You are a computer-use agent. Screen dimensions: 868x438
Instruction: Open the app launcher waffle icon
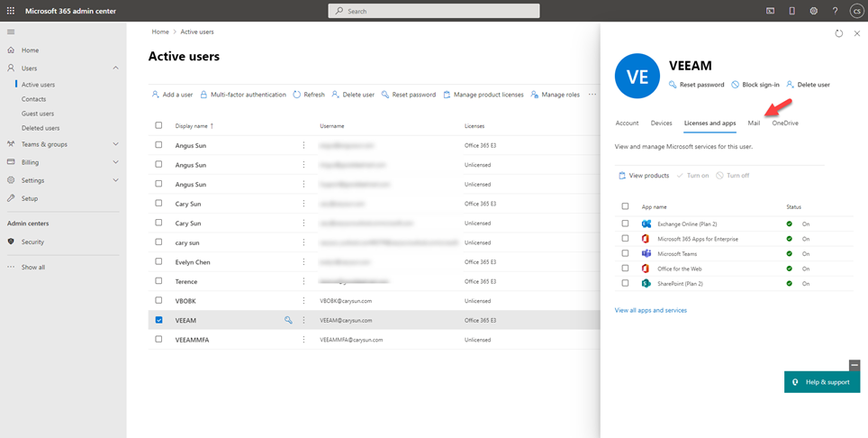point(11,11)
